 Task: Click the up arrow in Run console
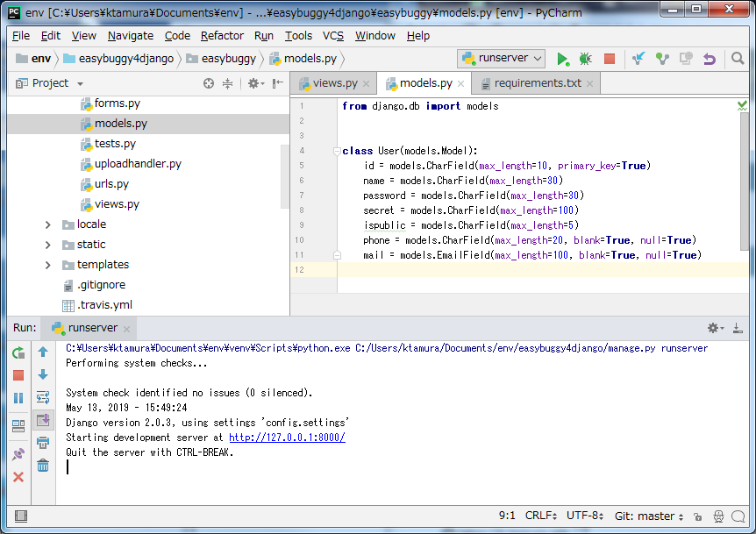click(43, 352)
